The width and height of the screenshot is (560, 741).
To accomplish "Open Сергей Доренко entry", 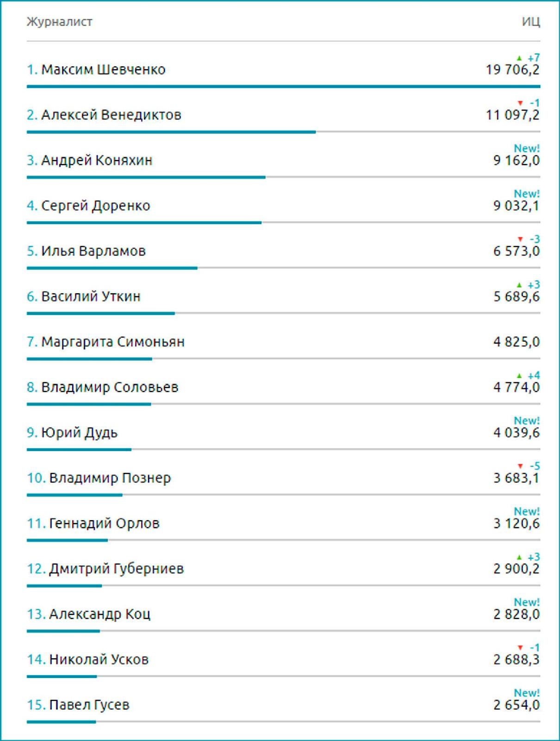I will click(x=283, y=206).
